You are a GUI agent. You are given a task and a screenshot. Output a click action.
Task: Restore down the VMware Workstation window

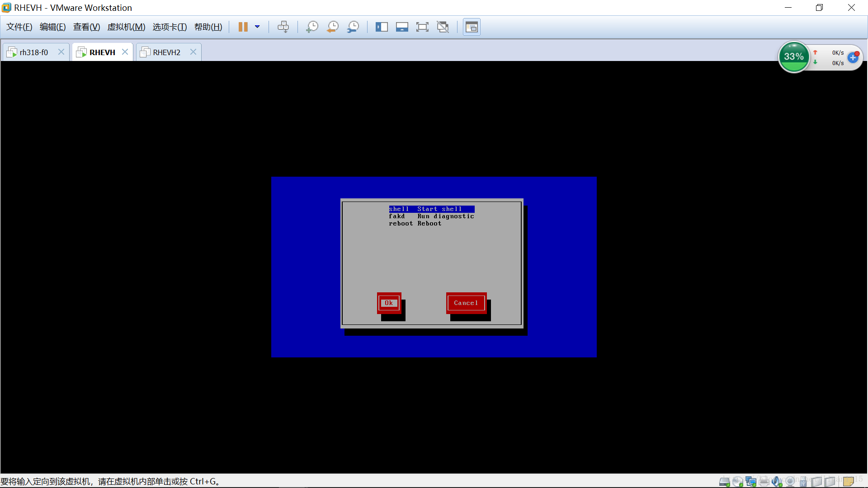click(819, 8)
